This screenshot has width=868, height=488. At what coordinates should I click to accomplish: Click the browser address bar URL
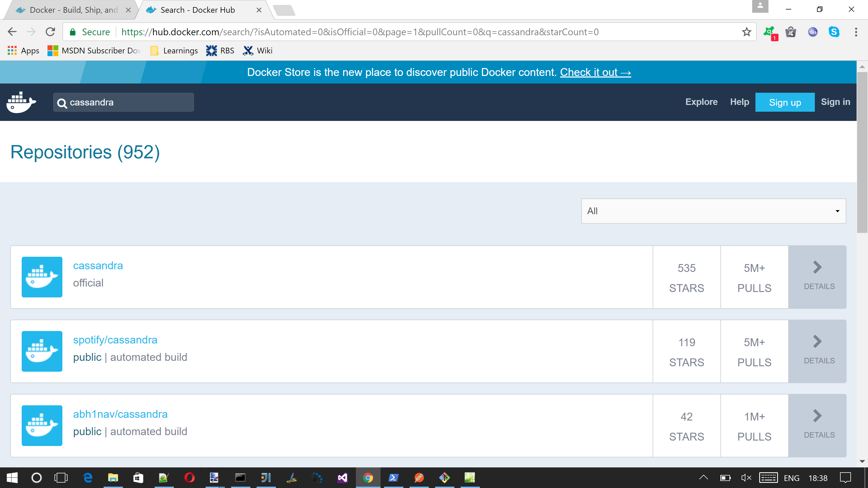(360, 32)
